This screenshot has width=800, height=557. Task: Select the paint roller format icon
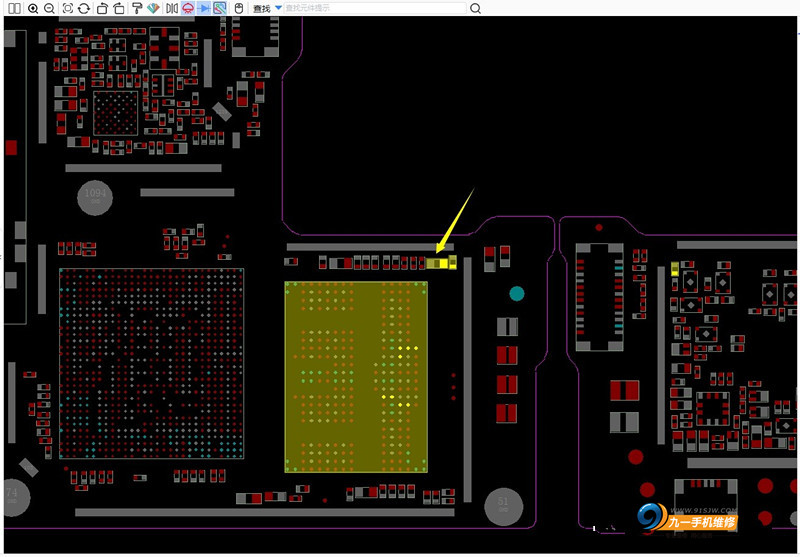(137, 8)
